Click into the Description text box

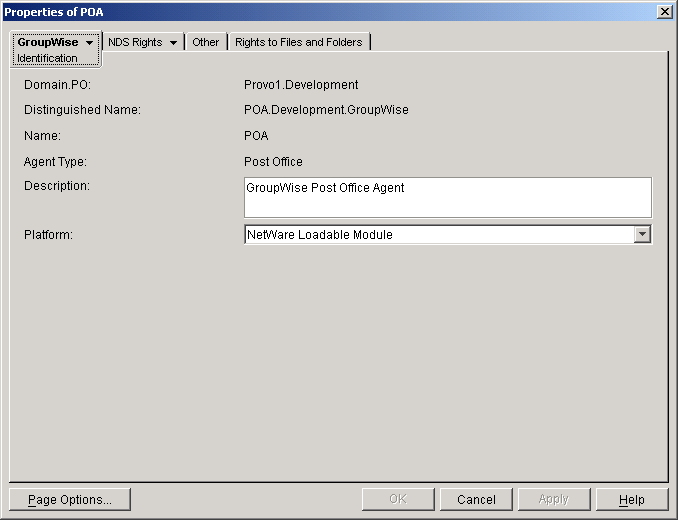448,197
